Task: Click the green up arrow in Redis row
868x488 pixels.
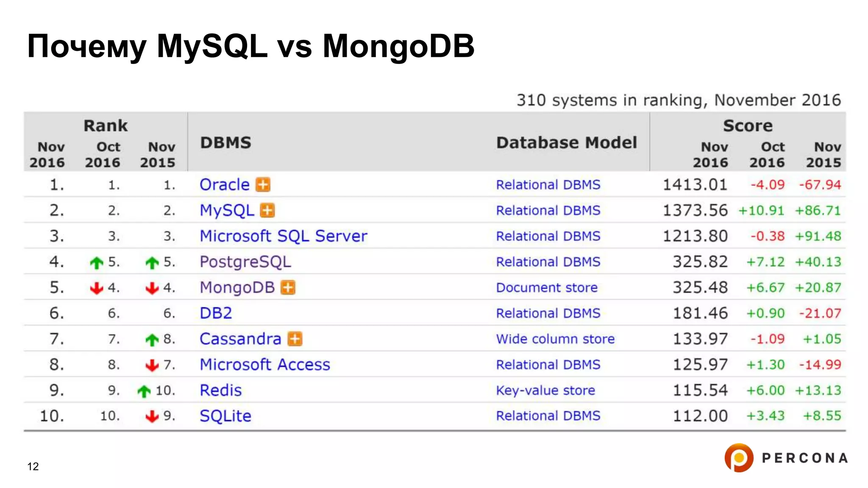Action: pos(144,391)
